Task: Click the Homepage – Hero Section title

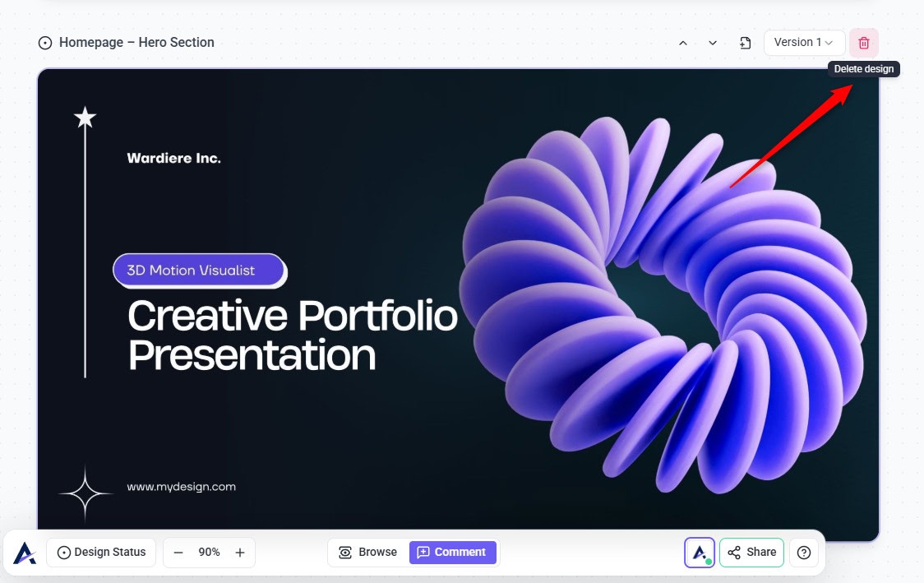Action: (136, 43)
